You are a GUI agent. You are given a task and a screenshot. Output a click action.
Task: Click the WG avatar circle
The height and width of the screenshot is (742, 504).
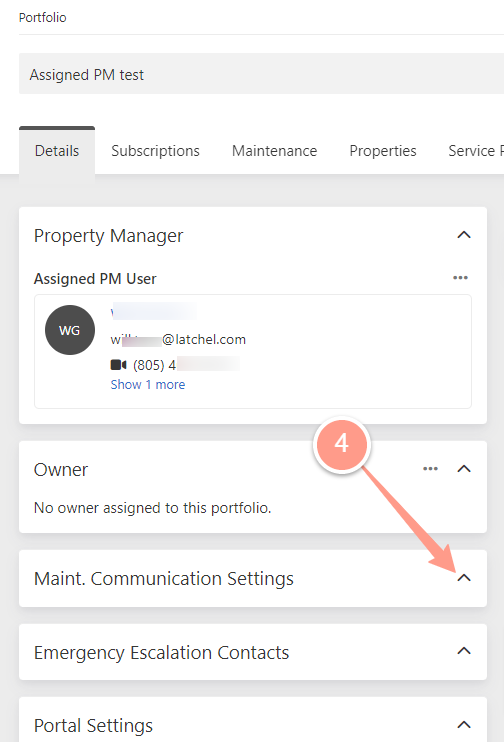click(x=70, y=330)
